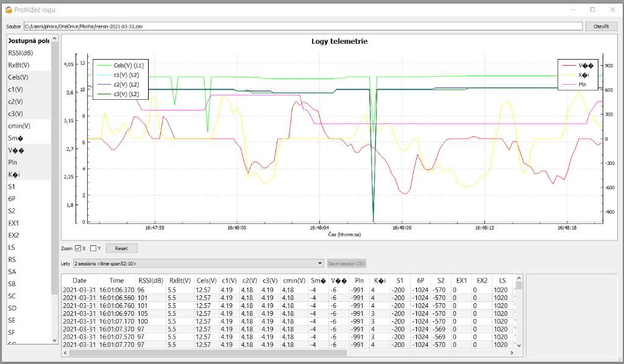Select RxBt(V) in the available fields list

(19, 65)
